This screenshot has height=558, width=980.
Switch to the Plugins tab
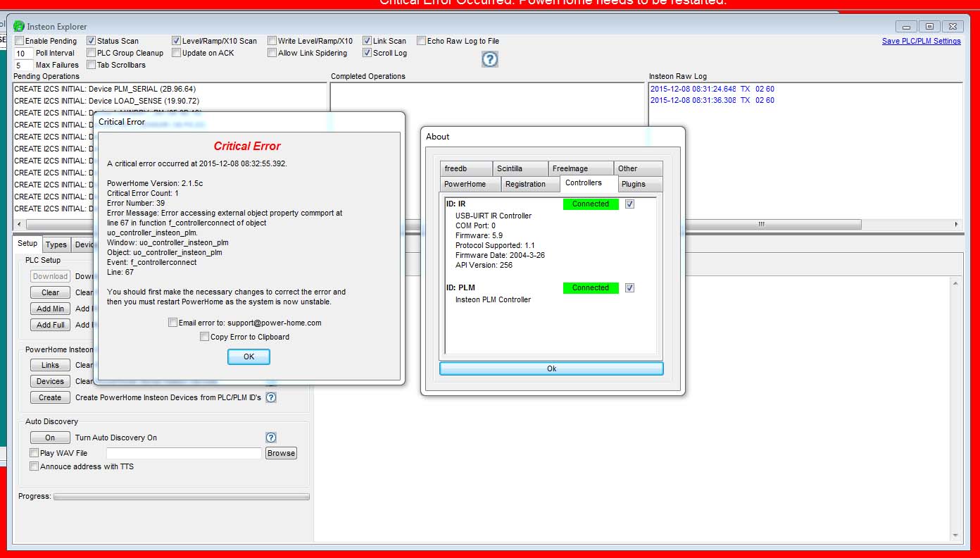641,184
